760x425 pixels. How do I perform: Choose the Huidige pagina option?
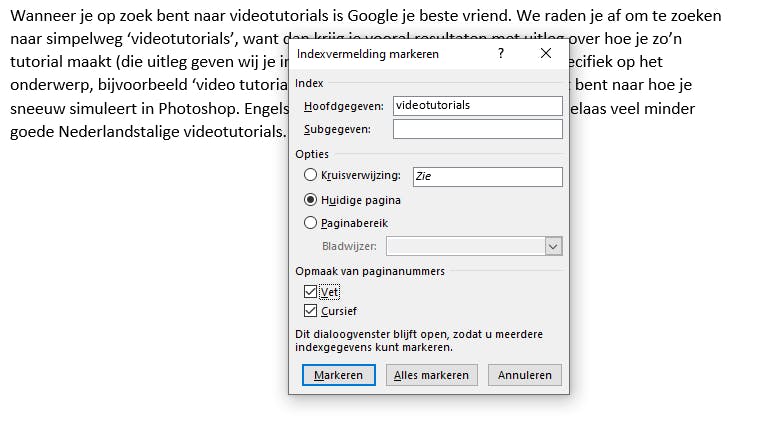click(x=310, y=200)
